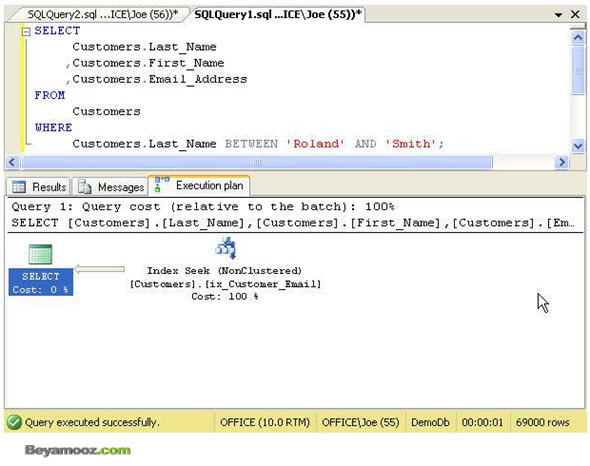Click the plan arrow between operators
Image resolution: width=590 pixels, height=466 pixels.
[x=99, y=269]
